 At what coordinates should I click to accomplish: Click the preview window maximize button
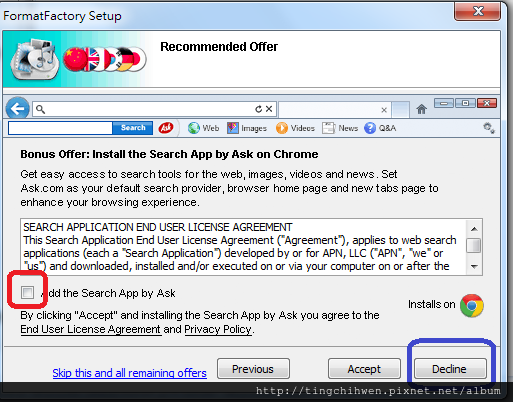coord(465,103)
